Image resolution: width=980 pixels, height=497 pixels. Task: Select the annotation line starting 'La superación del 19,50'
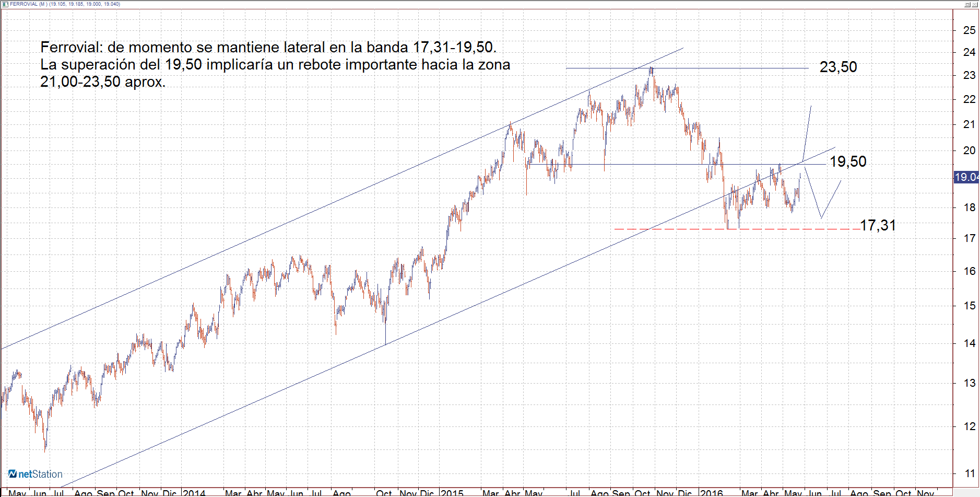[275, 65]
